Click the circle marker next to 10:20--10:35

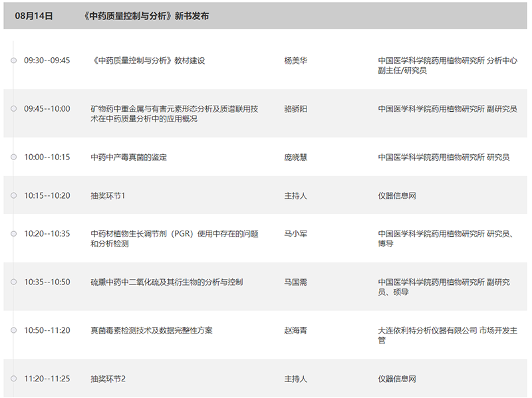(13, 234)
